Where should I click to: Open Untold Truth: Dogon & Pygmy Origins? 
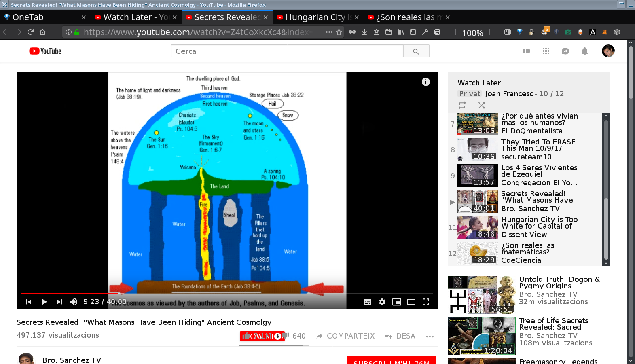tap(529, 295)
